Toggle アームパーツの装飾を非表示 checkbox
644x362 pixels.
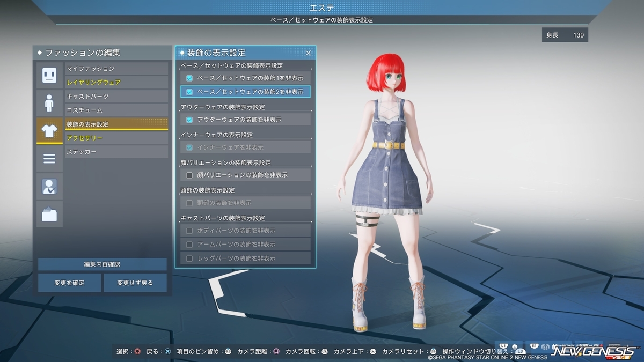click(189, 245)
